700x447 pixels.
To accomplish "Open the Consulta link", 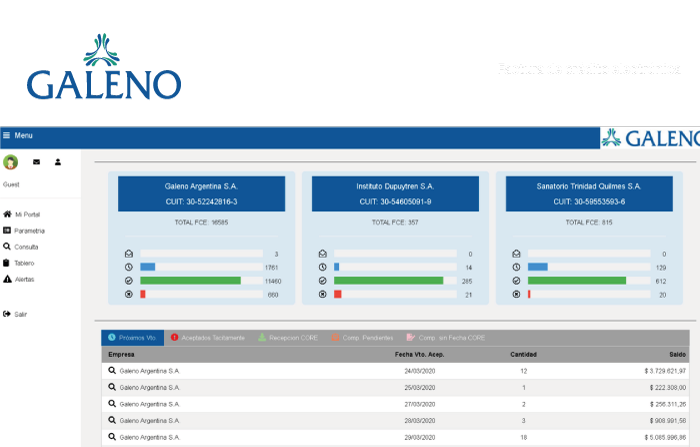I will point(26,247).
